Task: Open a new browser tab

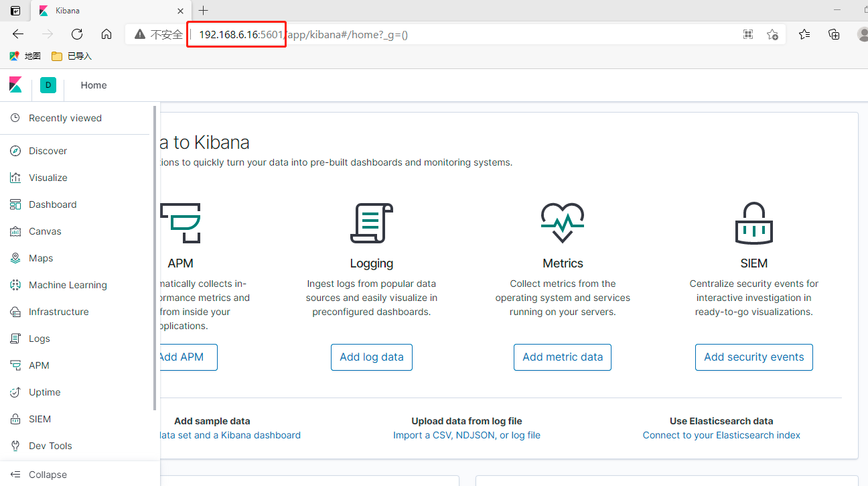Action: tap(204, 10)
